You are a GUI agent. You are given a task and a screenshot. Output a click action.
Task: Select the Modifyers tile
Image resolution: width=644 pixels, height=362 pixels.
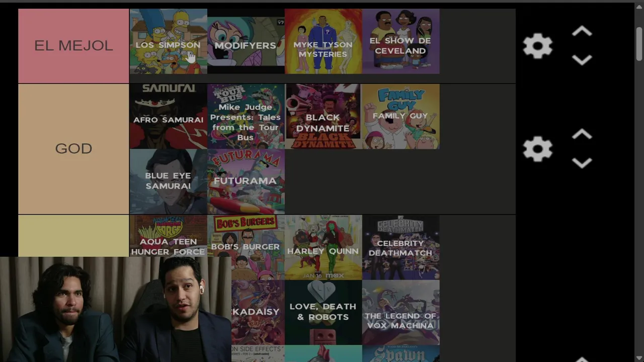click(246, 41)
